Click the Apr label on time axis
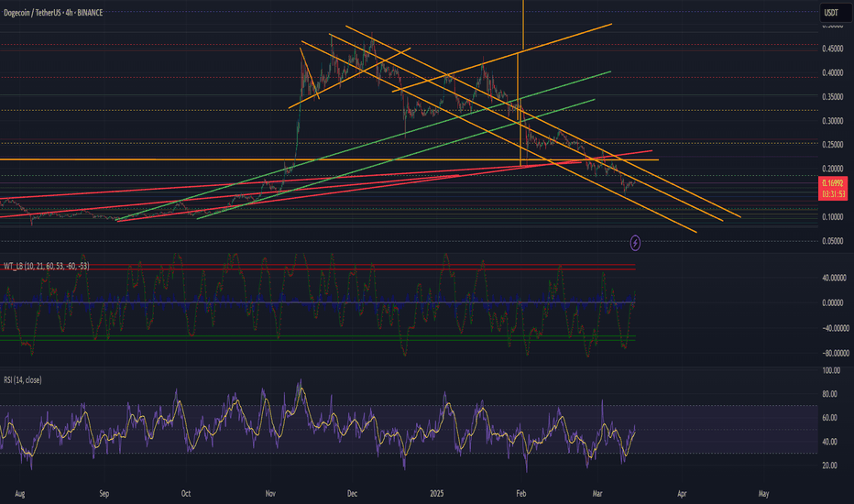This screenshot has height=504, width=854. coord(682,494)
